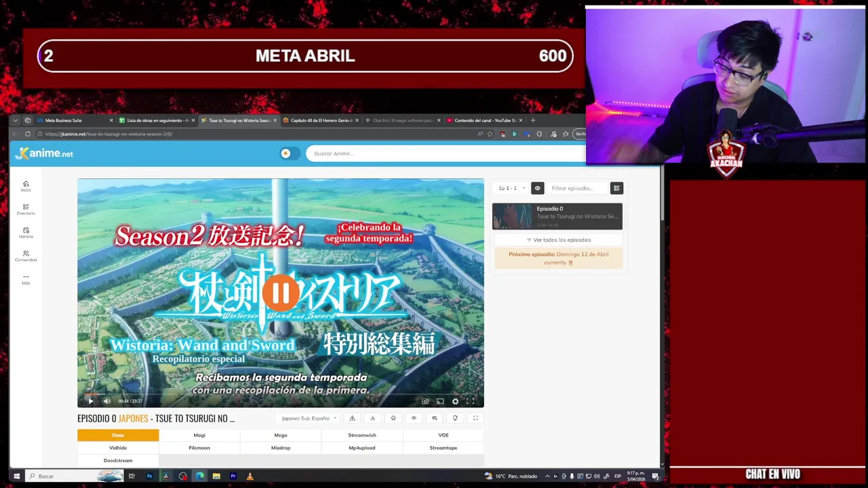Expand Ver todos los episodios

click(x=558, y=240)
